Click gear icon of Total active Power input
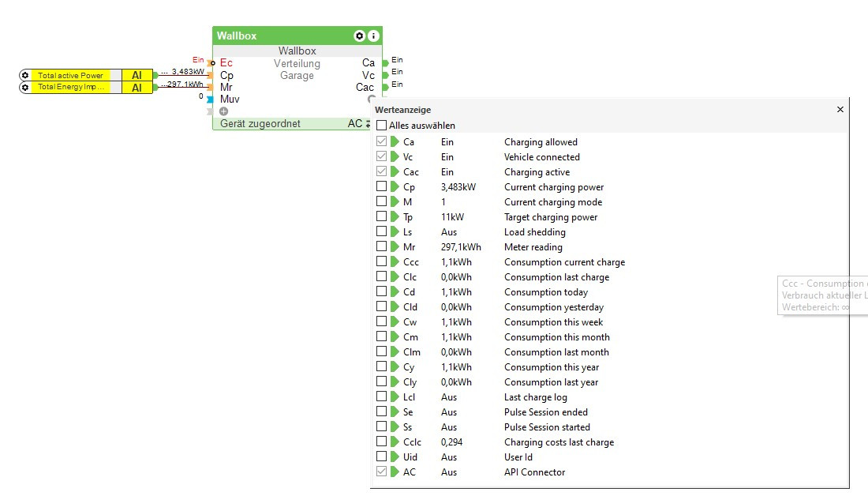This screenshot has height=496, width=868. pos(25,75)
